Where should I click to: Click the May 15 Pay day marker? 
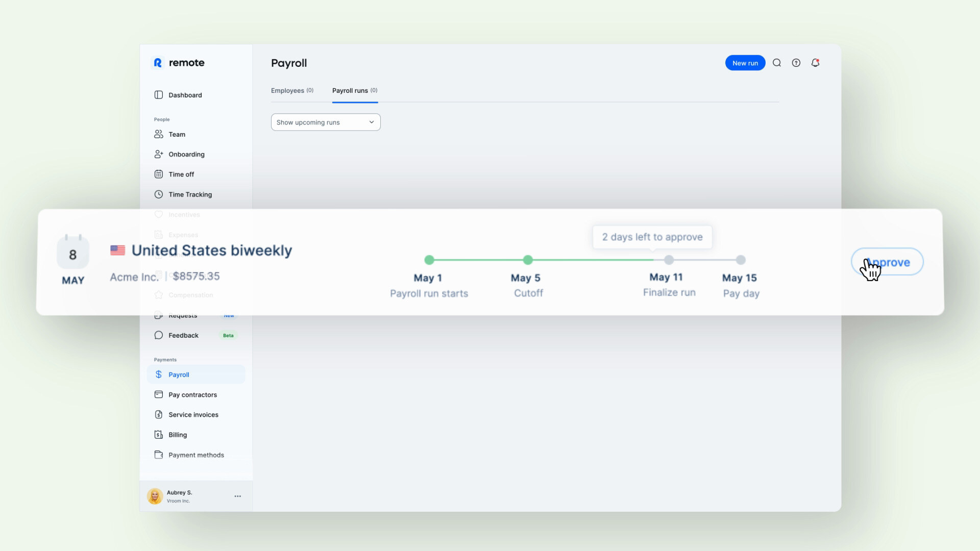741,260
